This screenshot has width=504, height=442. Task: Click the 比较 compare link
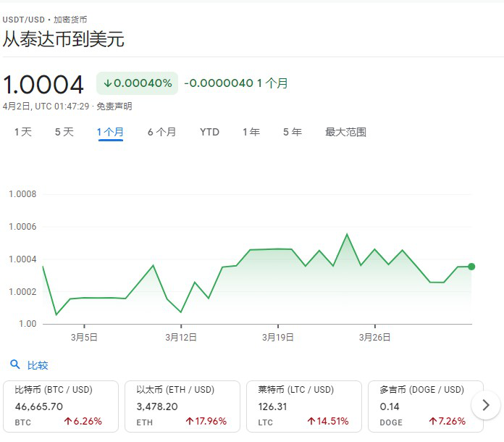(x=38, y=365)
